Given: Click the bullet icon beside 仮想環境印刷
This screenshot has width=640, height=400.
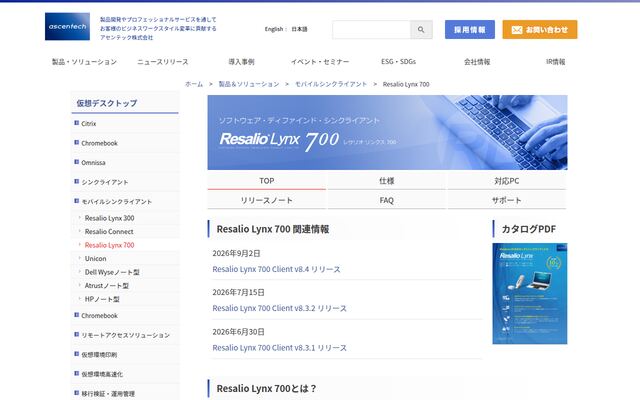Looking at the screenshot, I should click(76, 354).
